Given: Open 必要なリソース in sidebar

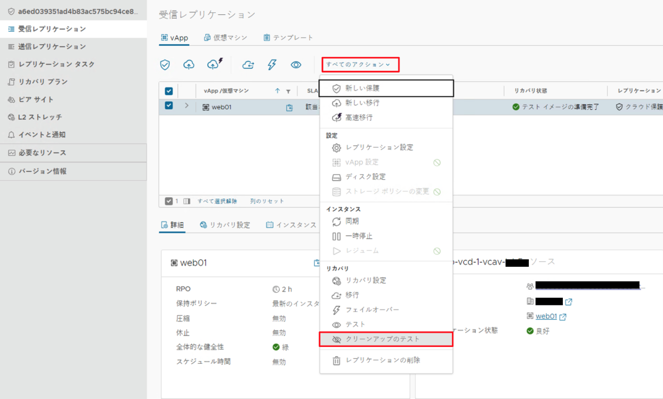Looking at the screenshot, I should [x=74, y=153].
